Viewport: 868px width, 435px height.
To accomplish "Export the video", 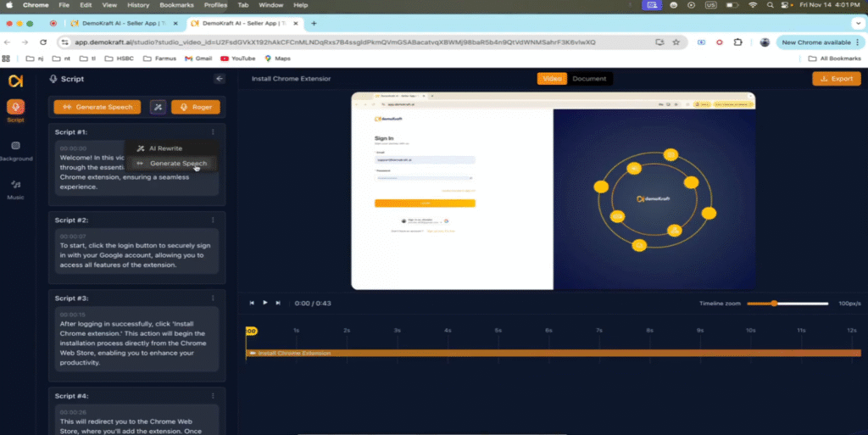I will coord(836,79).
